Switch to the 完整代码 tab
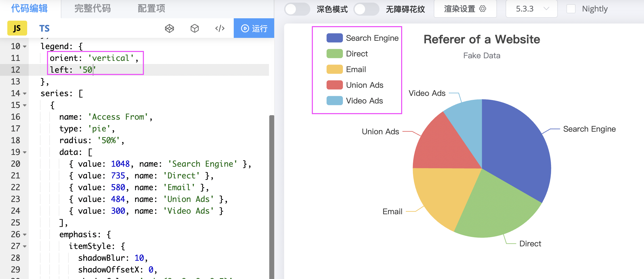This screenshot has height=279, width=644. pyautogui.click(x=92, y=9)
